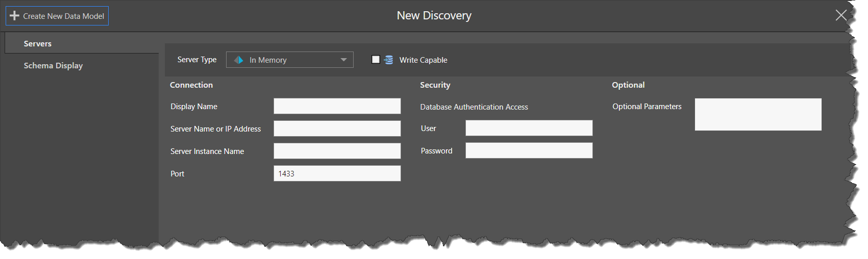The image size is (868, 259).
Task: Select the Server Instance Name input
Action: [337, 151]
